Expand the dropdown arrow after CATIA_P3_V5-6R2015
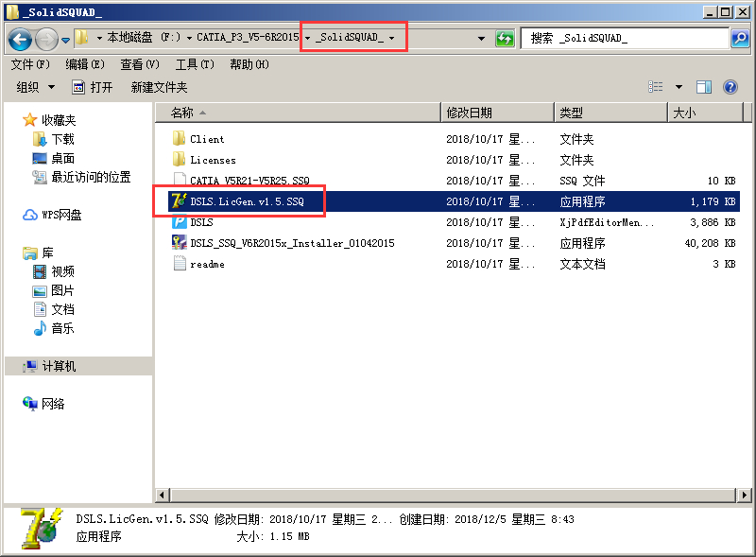 (308, 38)
